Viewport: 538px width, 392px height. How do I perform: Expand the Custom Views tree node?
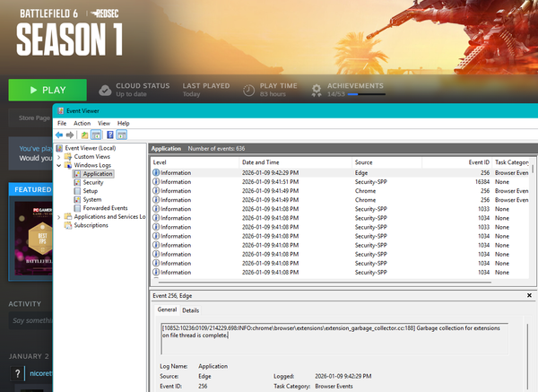[x=59, y=157]
